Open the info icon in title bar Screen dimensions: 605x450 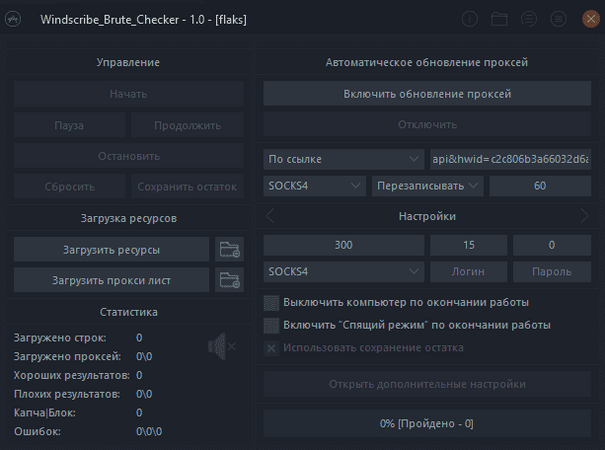[x=470, y=19]
